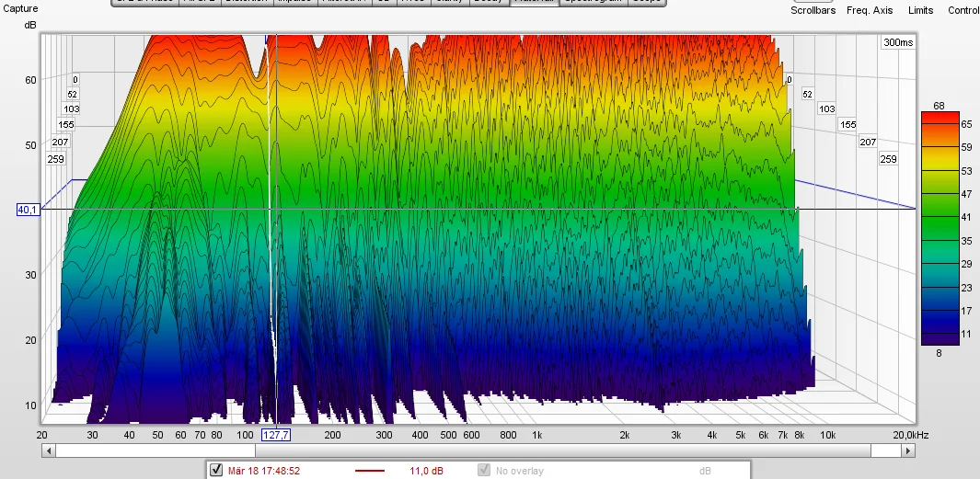Uncheck the Mär 18 17:48:52 measurement checkbox
Viewport: 980px width, 479px height.
tap(216, 470)
